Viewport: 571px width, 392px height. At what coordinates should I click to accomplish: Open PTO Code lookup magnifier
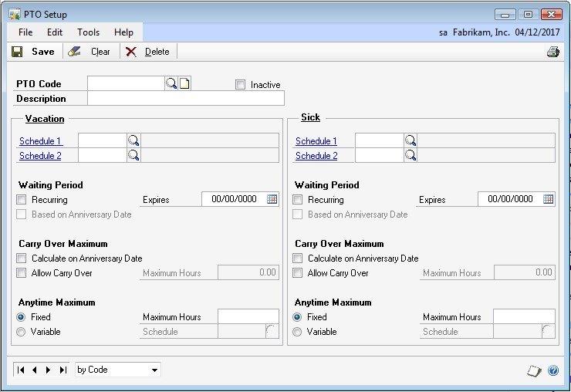click(x=171, y=83)
